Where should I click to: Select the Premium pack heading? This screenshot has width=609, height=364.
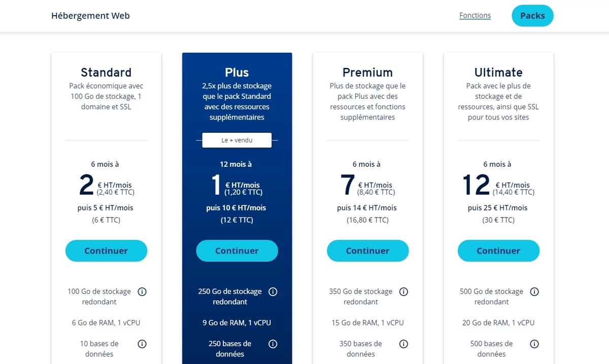click(x=367, y=72)
